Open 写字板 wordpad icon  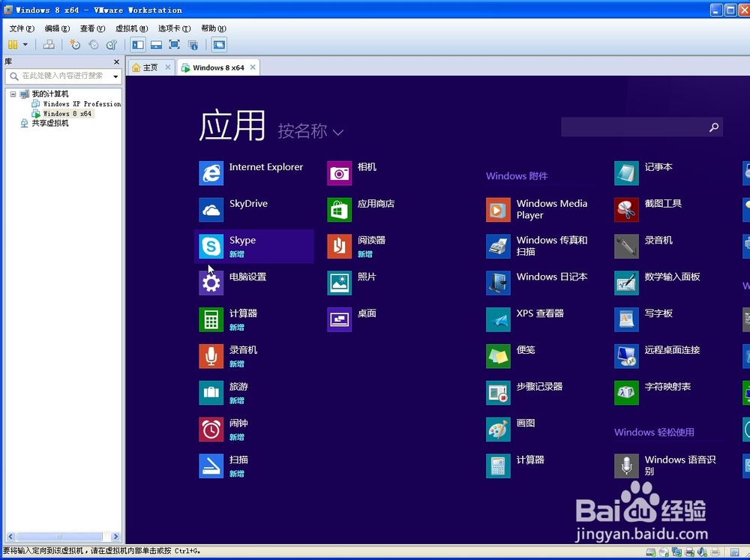tap(626, 319)
